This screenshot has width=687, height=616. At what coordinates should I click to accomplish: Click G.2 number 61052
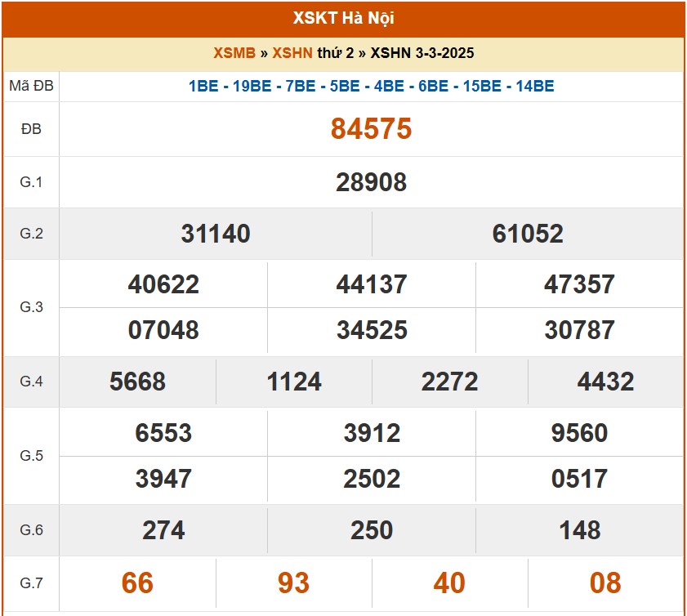pos(528,234)
